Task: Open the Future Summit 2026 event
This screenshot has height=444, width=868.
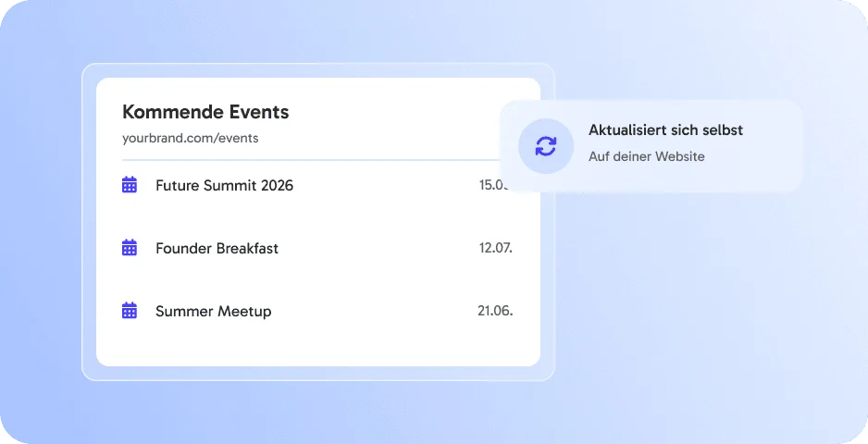Action: click(224, 185)
